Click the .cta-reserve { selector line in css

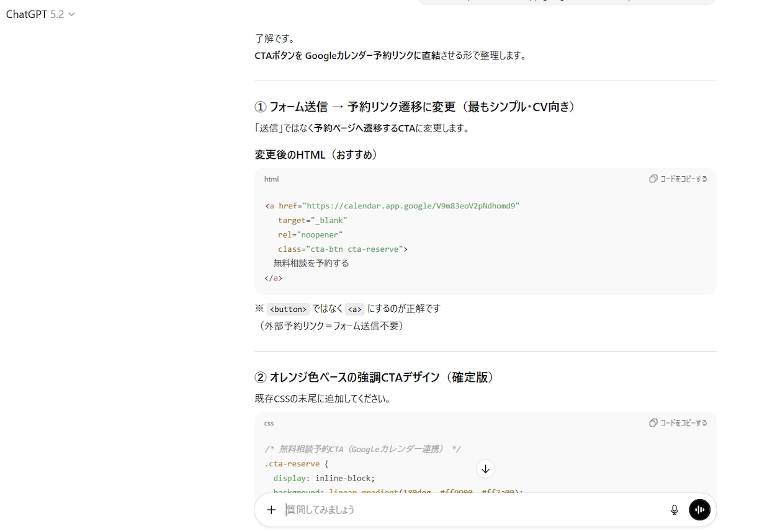pyautogui.click(x=296, y=464)
